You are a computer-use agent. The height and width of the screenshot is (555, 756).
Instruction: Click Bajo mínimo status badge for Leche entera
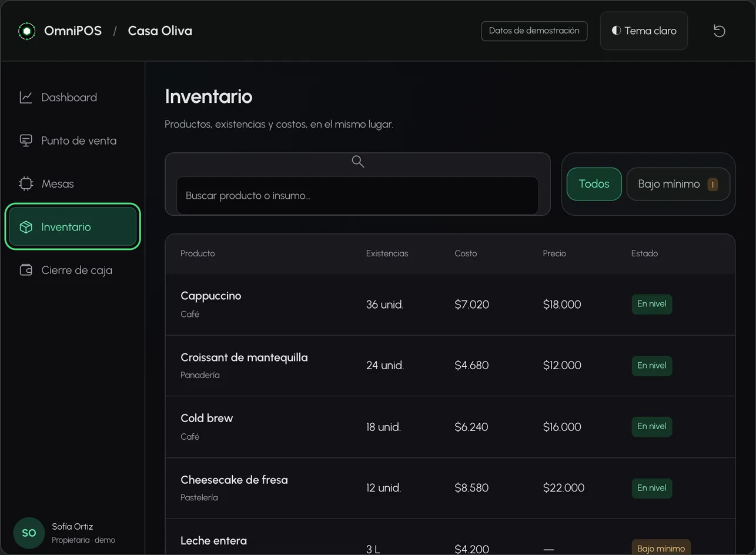pos(661,547)
